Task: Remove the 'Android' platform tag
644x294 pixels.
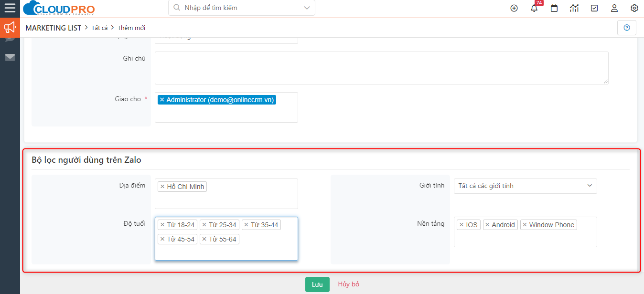Action: [x=487, y=225]
